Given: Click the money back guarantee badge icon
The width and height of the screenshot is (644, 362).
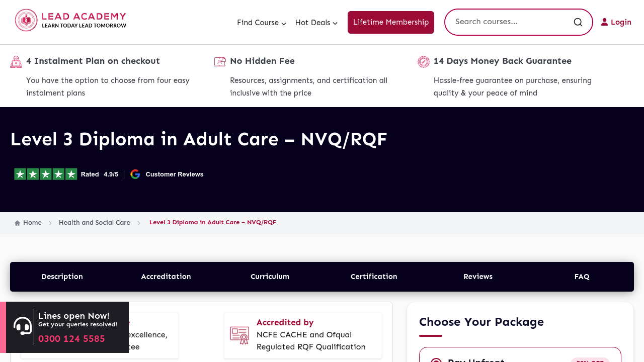Looking at the screenshot, I should click(x=424, y=62).
